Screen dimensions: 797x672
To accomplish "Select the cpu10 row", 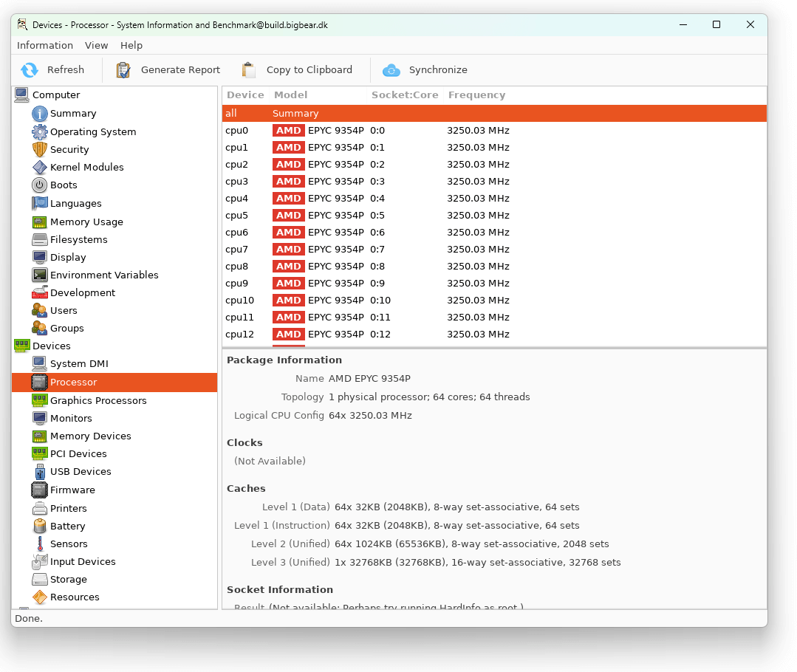I will pos(494,301).
